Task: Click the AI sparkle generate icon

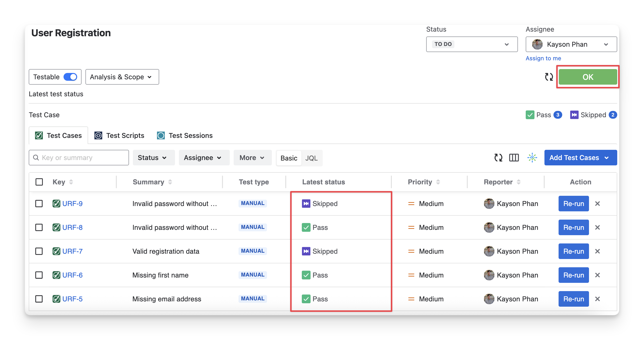Action: (532, 158)
